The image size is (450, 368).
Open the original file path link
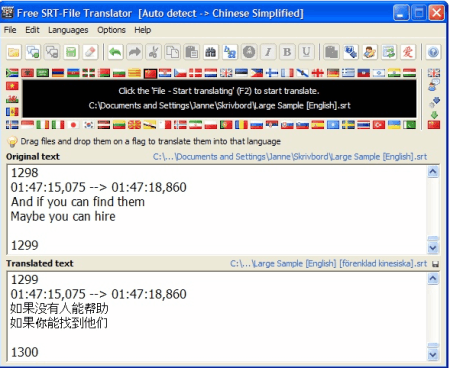(x=290, y=157)
